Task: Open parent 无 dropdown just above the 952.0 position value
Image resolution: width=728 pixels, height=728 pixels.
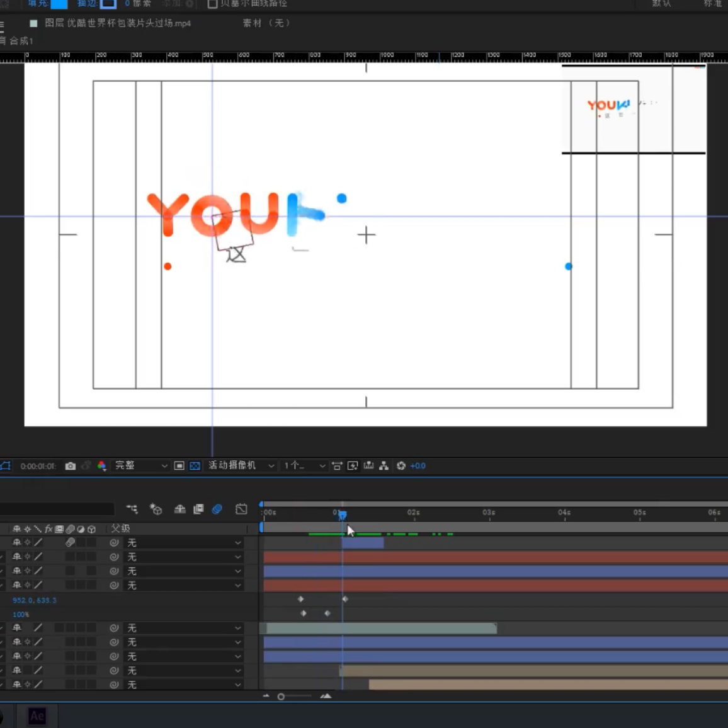Action: click(x=184, y=586)
